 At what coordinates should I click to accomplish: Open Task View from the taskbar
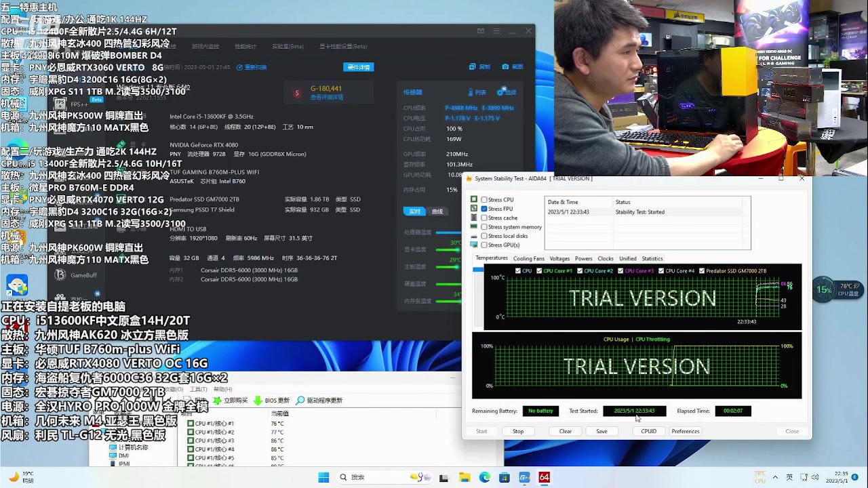(444, 477)
